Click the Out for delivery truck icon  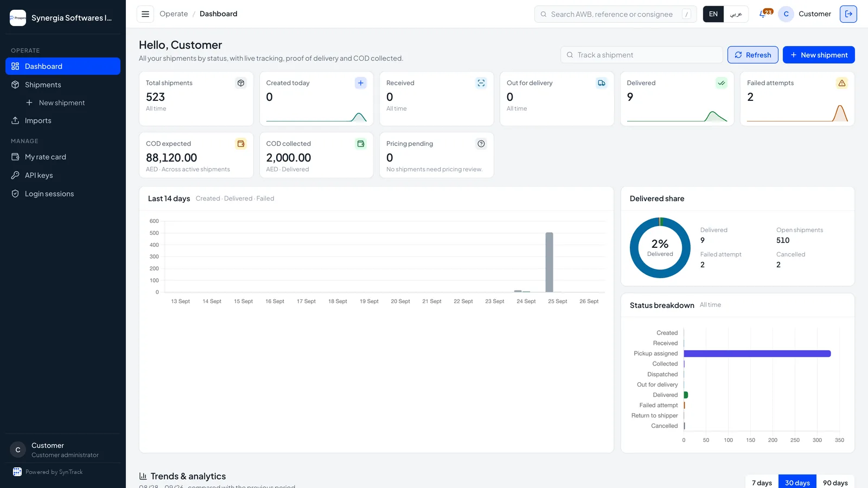pyautogui.click(x=602, y=83)
